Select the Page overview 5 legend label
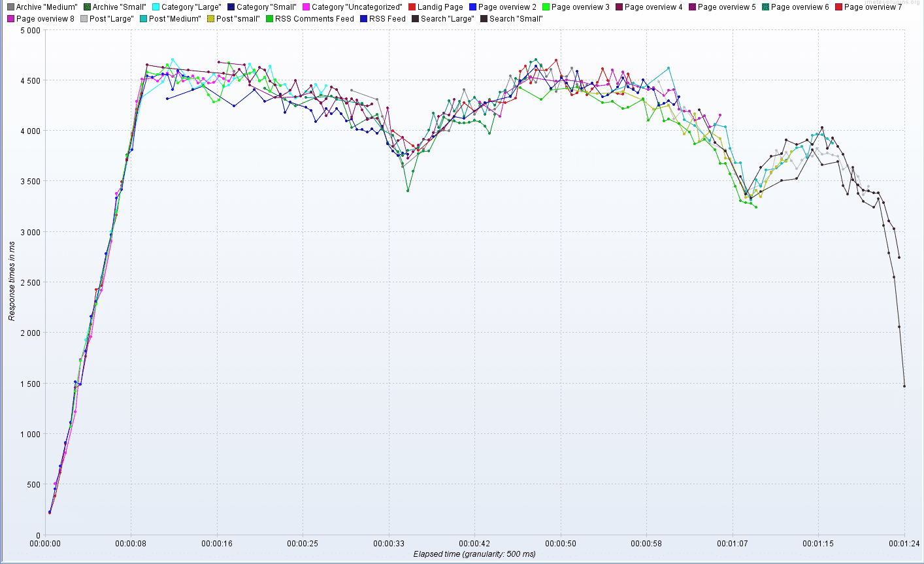924x564 pixels. pos(727,7)
